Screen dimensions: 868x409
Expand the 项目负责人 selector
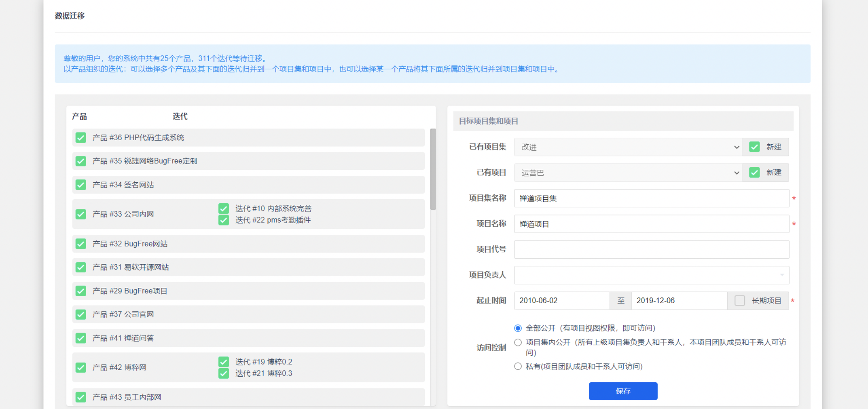pyautogui.click(x=651, y=275)
